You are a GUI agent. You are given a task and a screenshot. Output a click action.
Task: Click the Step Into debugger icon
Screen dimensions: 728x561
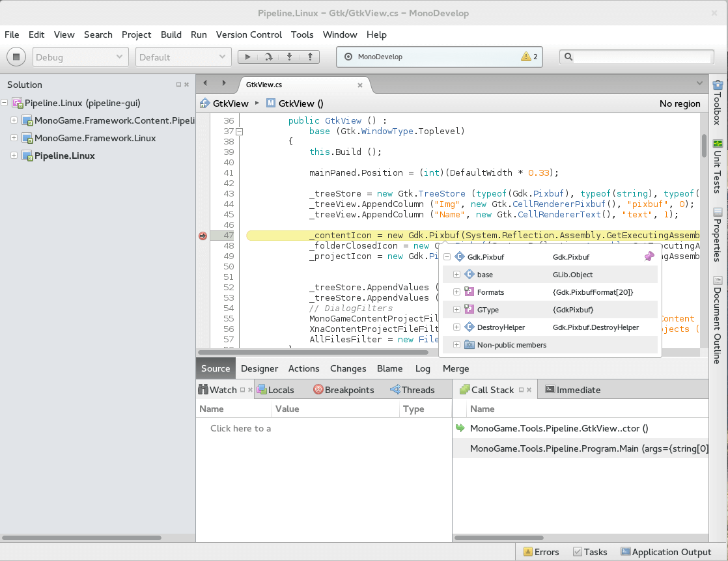(x=290, y=57)
